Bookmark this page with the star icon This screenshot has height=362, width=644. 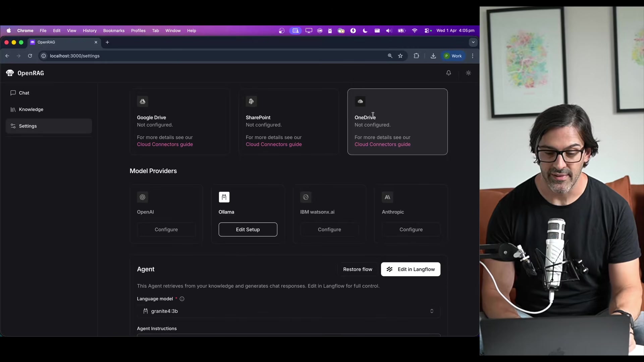401,56
